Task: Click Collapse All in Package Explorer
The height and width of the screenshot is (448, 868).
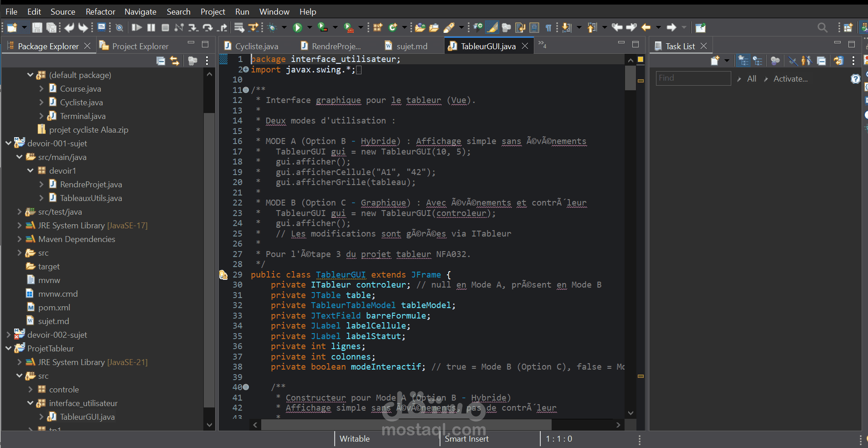Action: pyautogui.click(x=161, y=61)
